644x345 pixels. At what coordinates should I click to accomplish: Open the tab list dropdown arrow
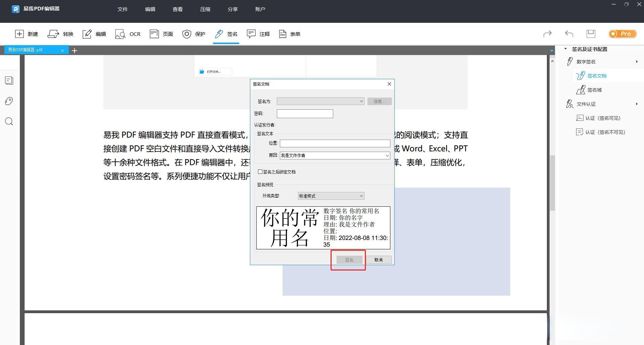(552, 51)
